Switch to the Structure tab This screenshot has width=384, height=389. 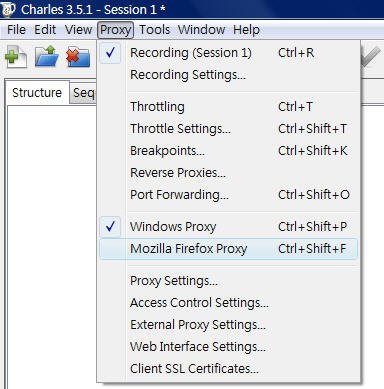click(x=37, y=93)
